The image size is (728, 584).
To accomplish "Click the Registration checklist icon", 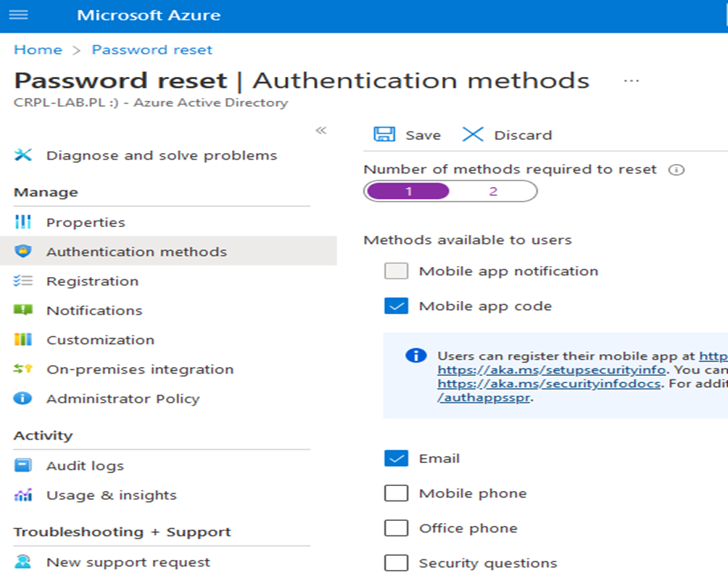I will [x=23, y=281].
